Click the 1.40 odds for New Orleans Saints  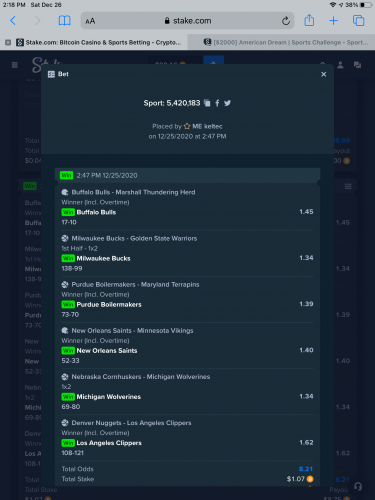306,350
